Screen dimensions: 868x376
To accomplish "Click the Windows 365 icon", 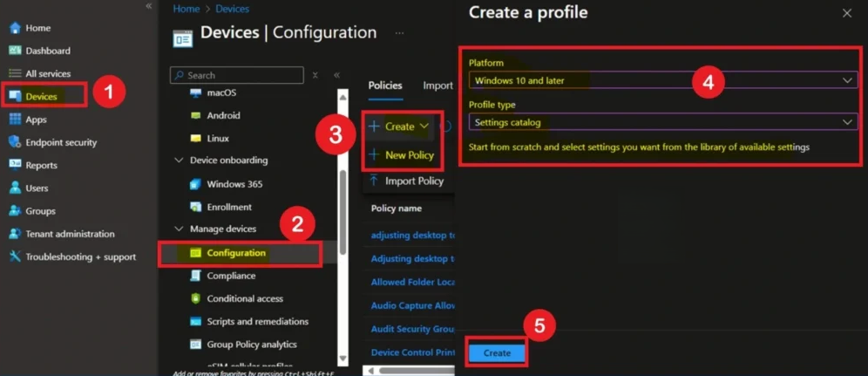I will coord(195,184).
